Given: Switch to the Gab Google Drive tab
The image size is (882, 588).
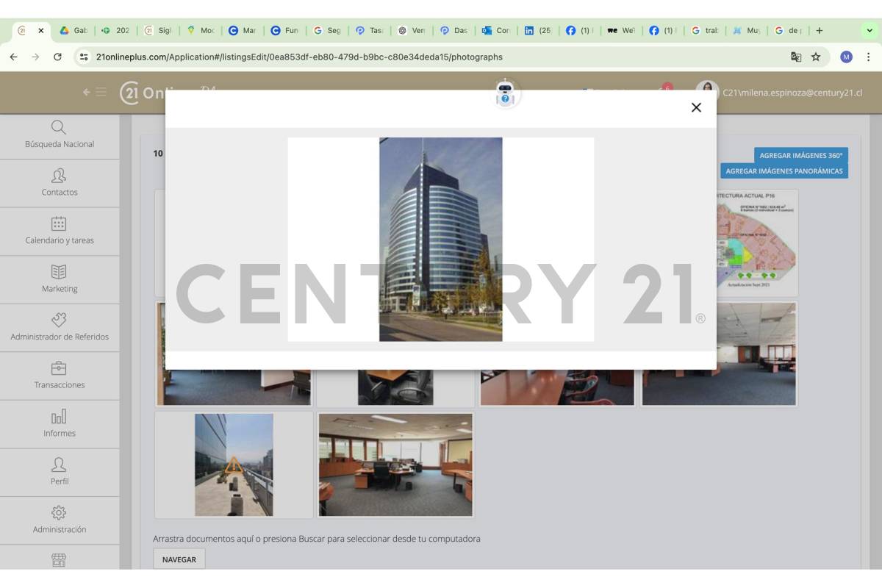Looking at the screenshot, I should [73, 31].
